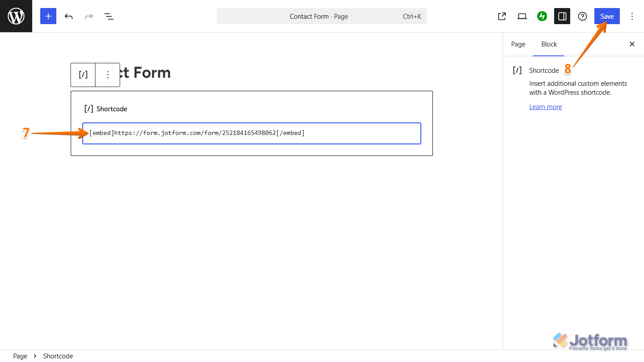Click the WordPress logo to exit editor
Screen dimensions: 644x362
pyautogui.click(x=16, y=16)
